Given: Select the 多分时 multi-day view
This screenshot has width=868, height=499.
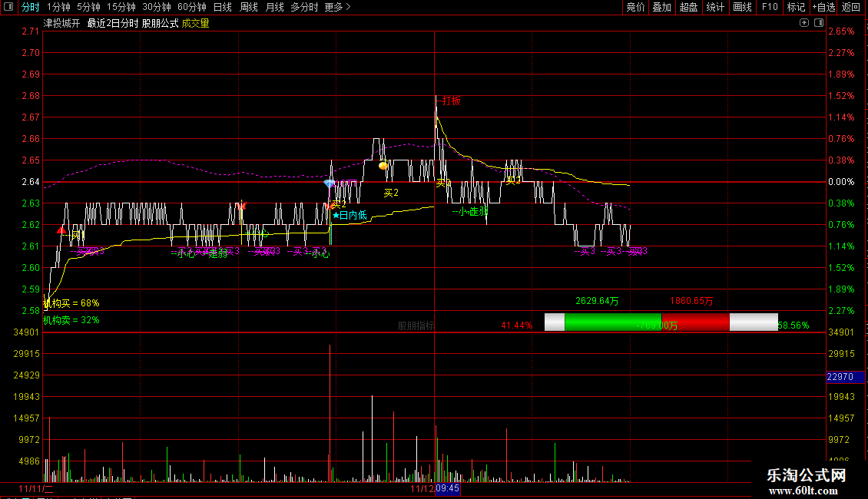Looking at the screenshot, I should click(304, 7).
